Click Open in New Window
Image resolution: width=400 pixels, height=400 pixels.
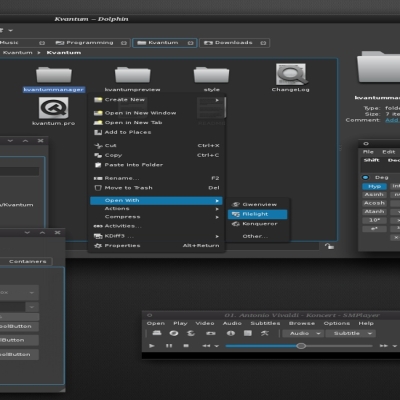(x=157, y=113)
